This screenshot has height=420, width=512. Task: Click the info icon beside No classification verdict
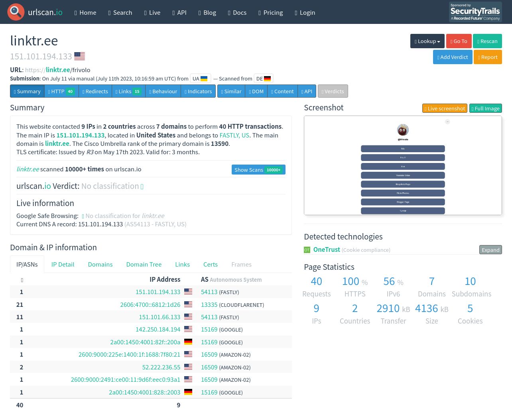[x=142, y=186]
